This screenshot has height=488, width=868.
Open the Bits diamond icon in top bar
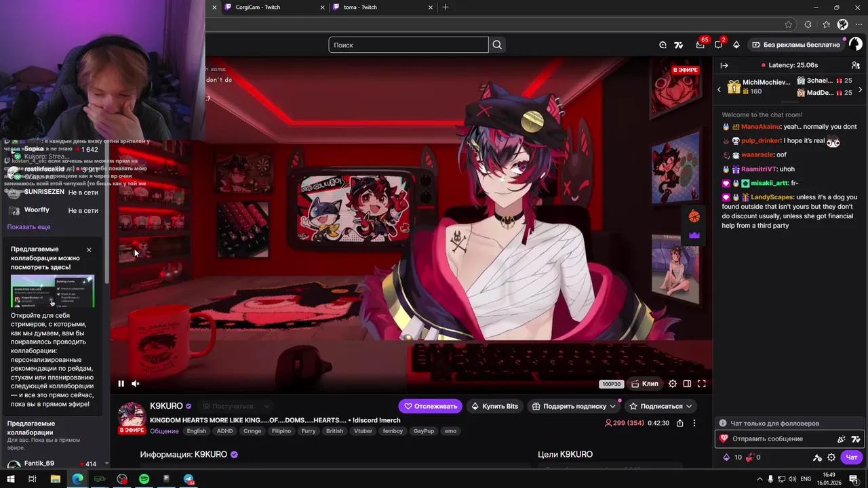click(736, 45)
